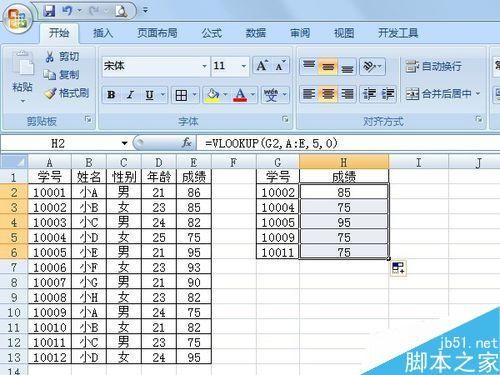
Task: Open the 对齐方式 alignment dialog launcher
Action: tap(479, 119)
